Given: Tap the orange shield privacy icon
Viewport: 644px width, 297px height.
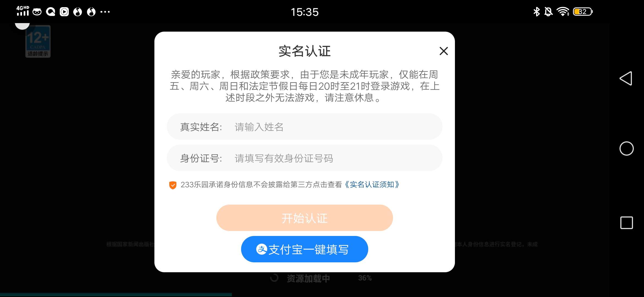Looking at the screenshot, I should (173, 185).
